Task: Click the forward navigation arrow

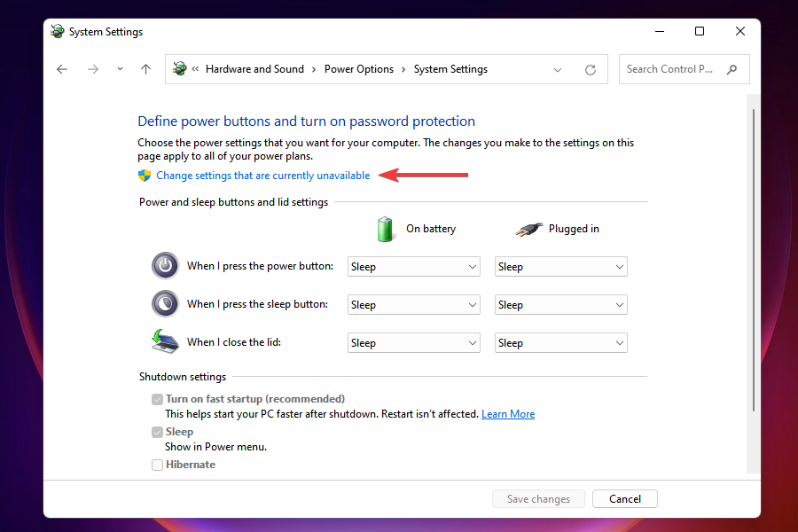Action: click(92, 69)
